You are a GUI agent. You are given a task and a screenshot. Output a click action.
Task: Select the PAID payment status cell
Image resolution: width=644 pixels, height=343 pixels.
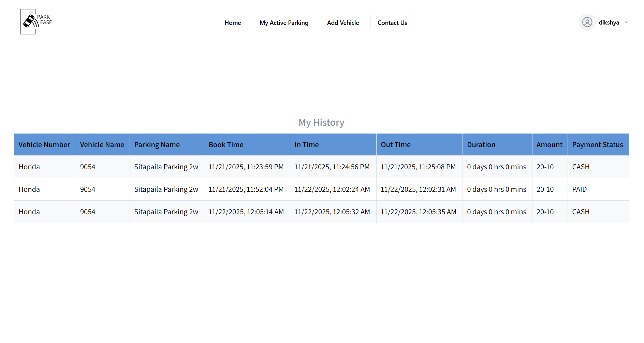pyautogui.click(x=579, y=189)
